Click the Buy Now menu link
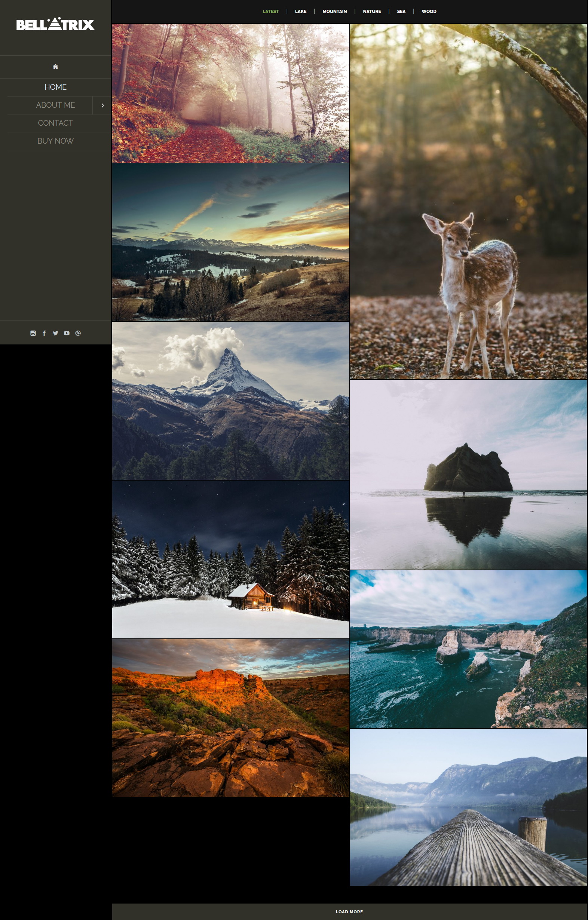The width and height of the screenshot is (588, 920). [55, 141]
